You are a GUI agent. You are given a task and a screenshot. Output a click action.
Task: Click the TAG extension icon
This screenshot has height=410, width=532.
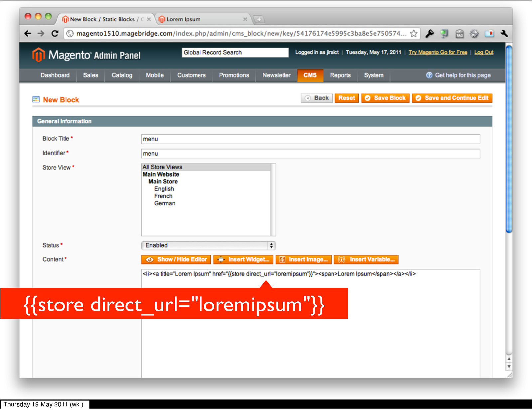459,34
